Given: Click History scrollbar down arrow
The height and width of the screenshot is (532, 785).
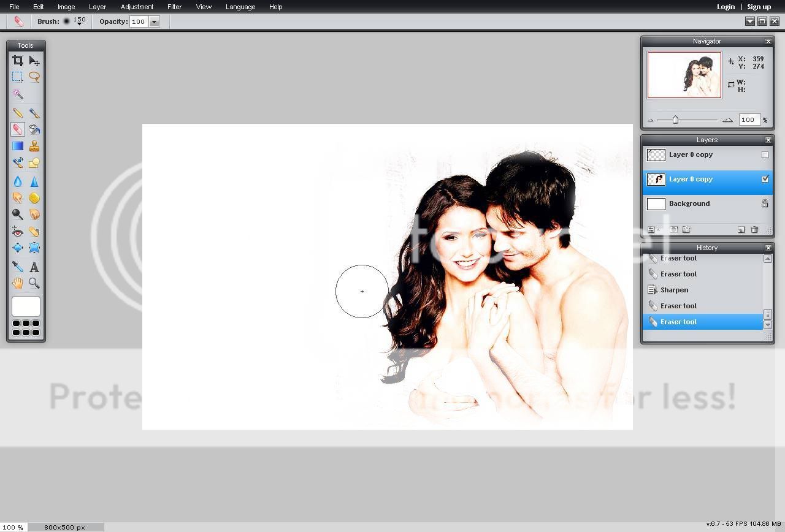Looking at the screenshot, I should pyautogui.click(x=767, y=325).
